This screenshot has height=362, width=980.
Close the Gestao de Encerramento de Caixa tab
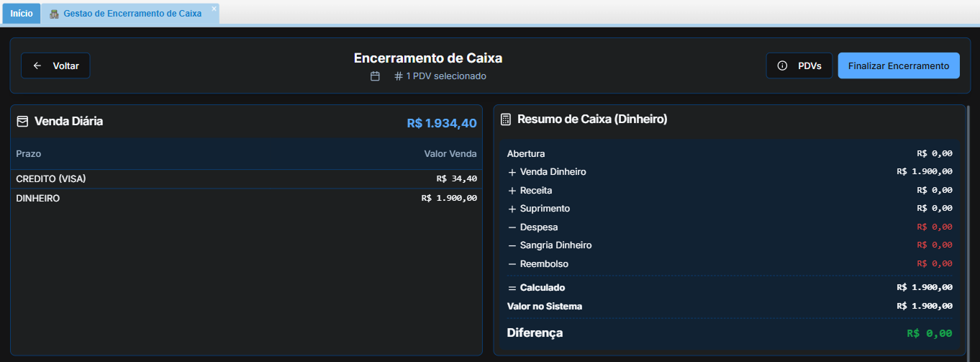tap(214, 9)
